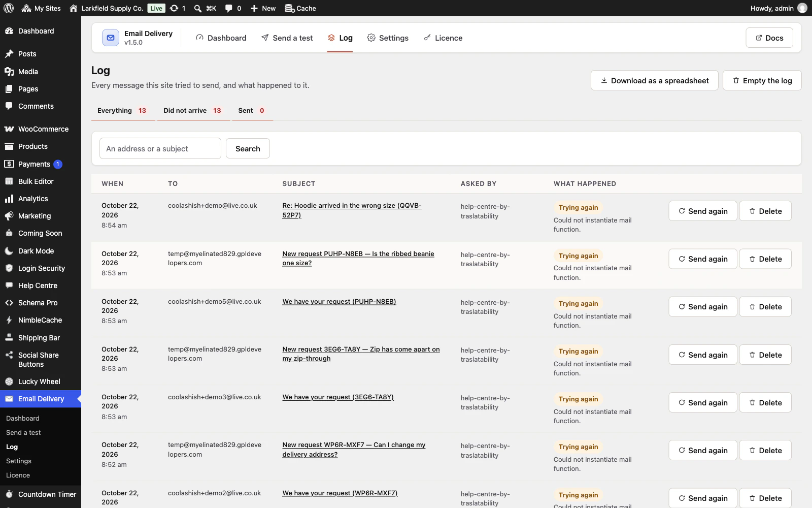Open the Larkfield Supply Co. site menu
Screen dimensions: 812x508
(106, 8)
